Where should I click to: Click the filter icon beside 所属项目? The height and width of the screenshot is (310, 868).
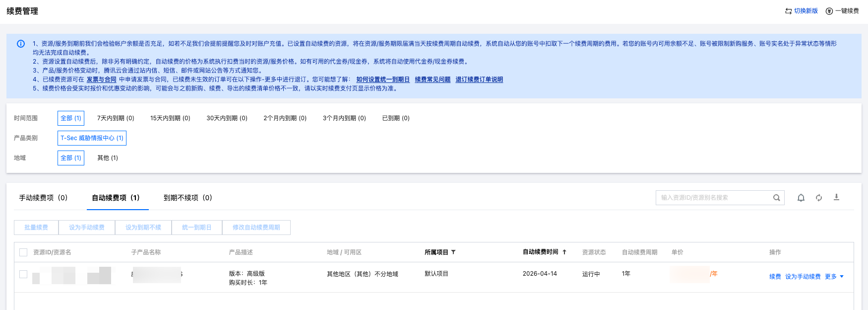click(x=453, y=252)
